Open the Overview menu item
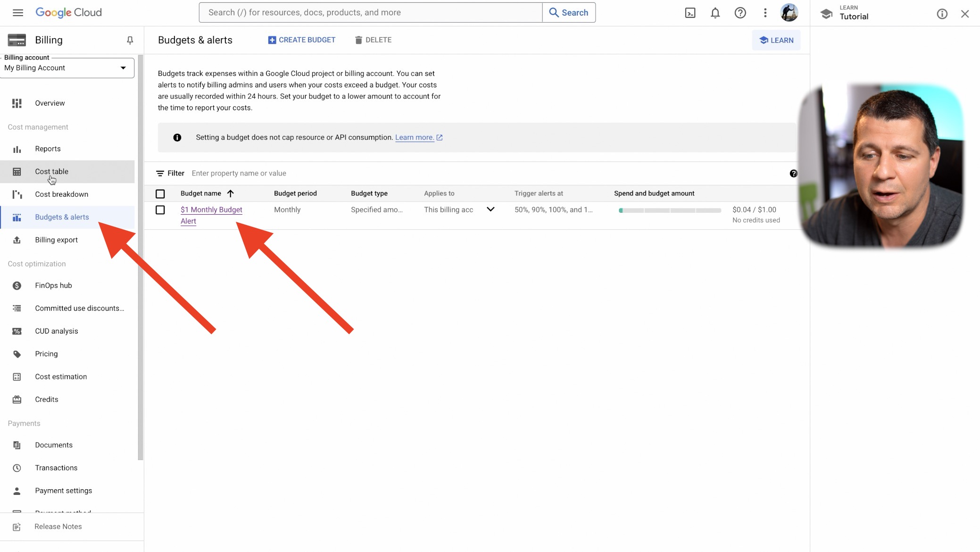The image size is (980, 552). click(x=50, y=103)
